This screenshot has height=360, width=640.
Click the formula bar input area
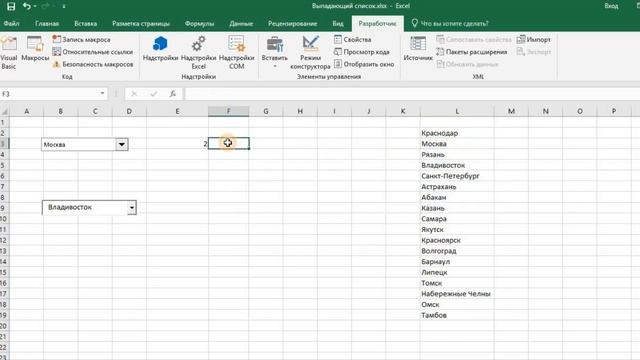(x=412, y=94)
